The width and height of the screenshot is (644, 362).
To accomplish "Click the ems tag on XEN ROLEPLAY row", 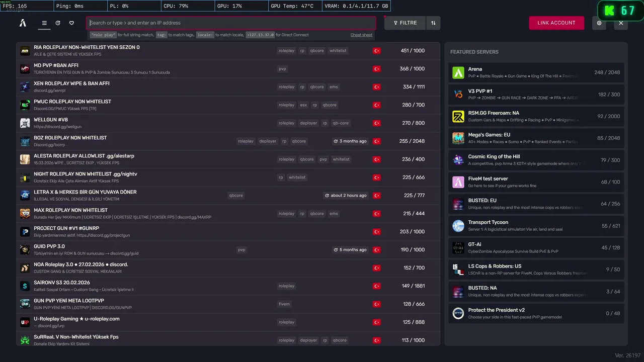I will coord(334,87).
